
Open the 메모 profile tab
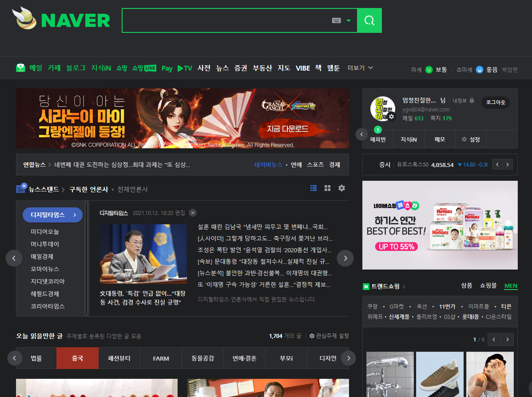pyautogui.click(x=440, y=139)
